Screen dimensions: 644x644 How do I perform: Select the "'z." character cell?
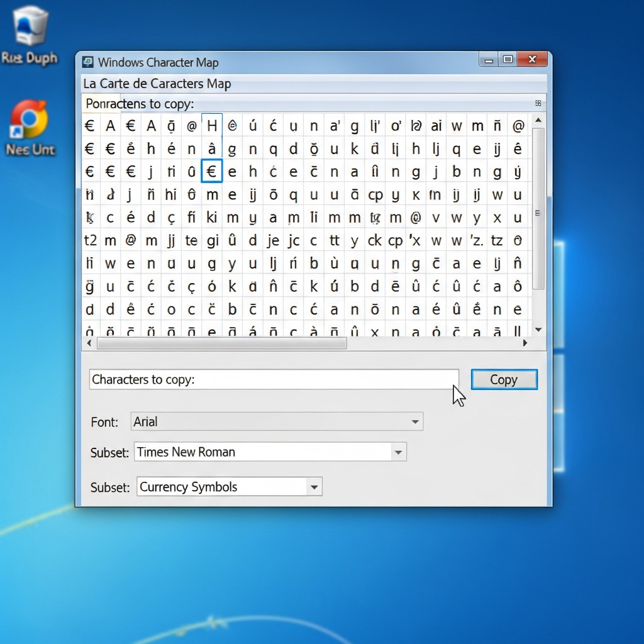(477, 240)
